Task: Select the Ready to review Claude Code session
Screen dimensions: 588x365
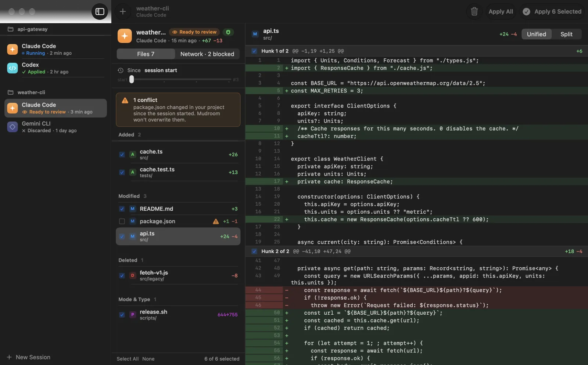Action: tap(55, 108)
